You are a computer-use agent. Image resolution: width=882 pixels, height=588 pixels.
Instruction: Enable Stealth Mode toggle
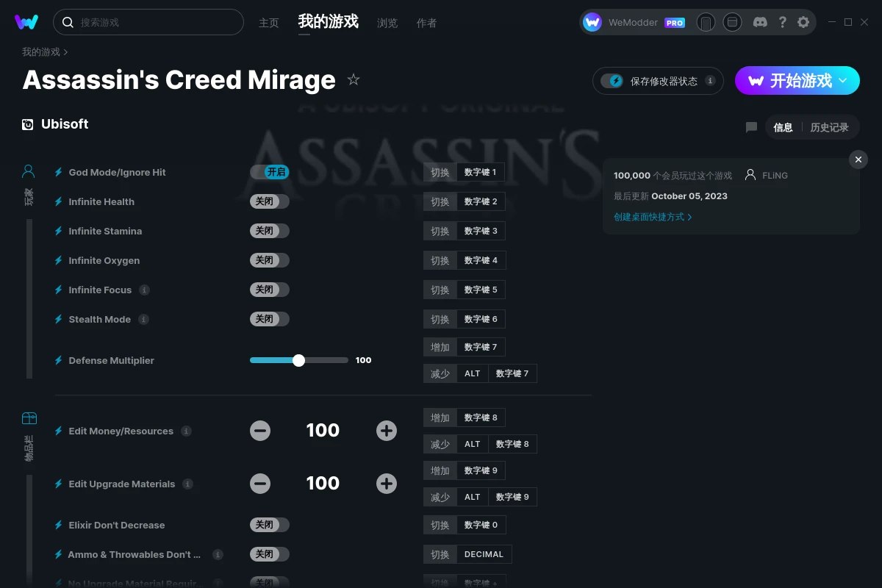[x=270, y=319]
